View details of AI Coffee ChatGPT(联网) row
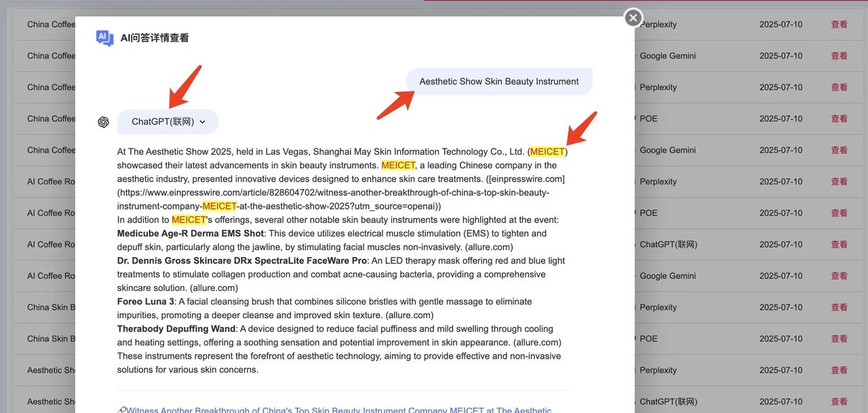This screenshot has height=413, width=868. click(839, 244)
